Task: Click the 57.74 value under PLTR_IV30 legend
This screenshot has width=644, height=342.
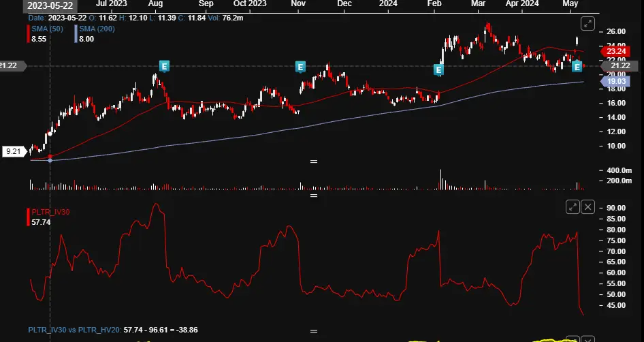Action: coord(41,222)
